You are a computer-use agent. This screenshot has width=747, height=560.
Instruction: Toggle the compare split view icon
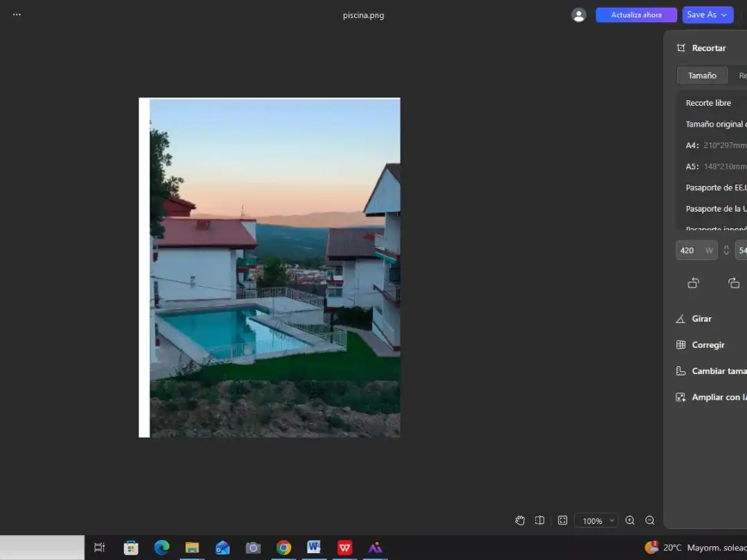[539, 521]
